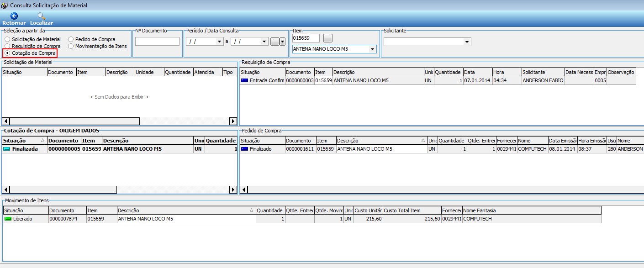Click the Nº Documento input field
Screen dimensions: 644x268
(x=158, y=42)
